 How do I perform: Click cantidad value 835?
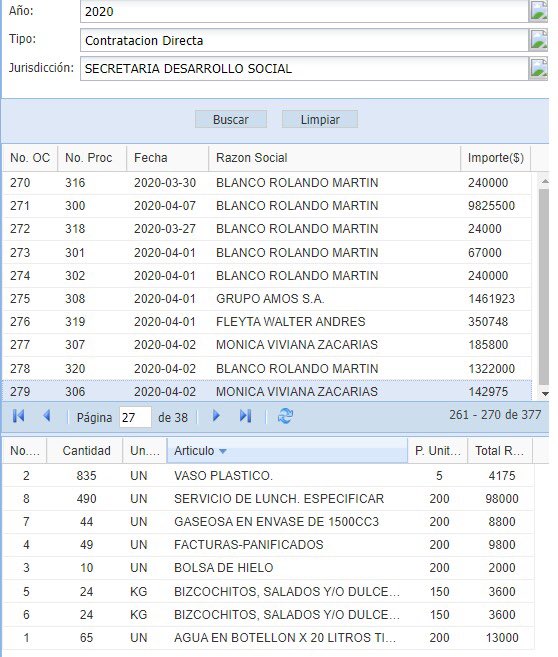click(x=86, y=476)
